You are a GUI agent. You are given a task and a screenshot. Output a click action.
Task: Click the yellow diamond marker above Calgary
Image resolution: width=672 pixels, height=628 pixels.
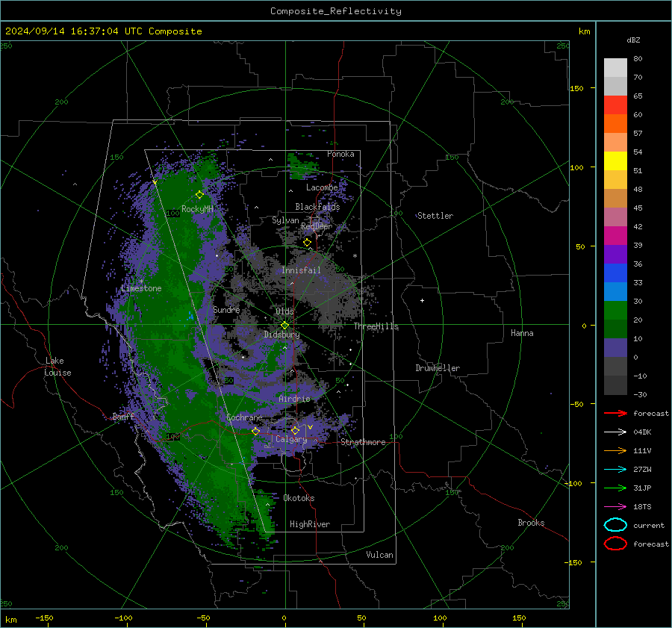(295, 430)
